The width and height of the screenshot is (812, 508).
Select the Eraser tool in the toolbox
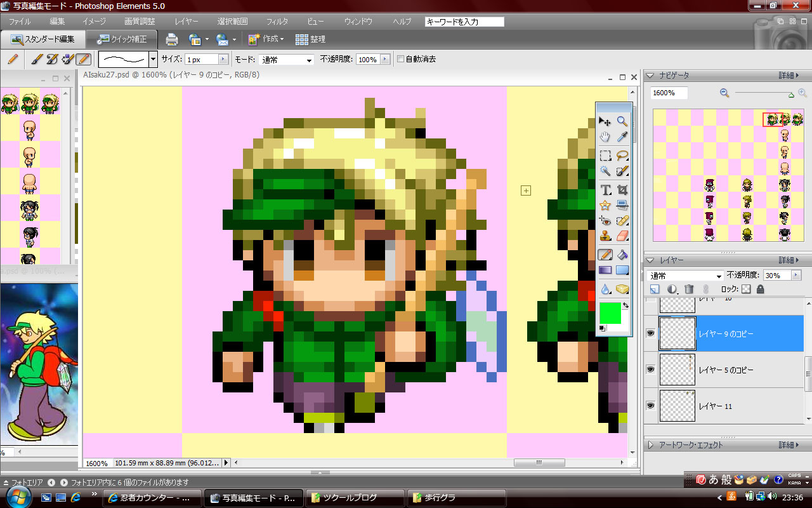point(622,236)
